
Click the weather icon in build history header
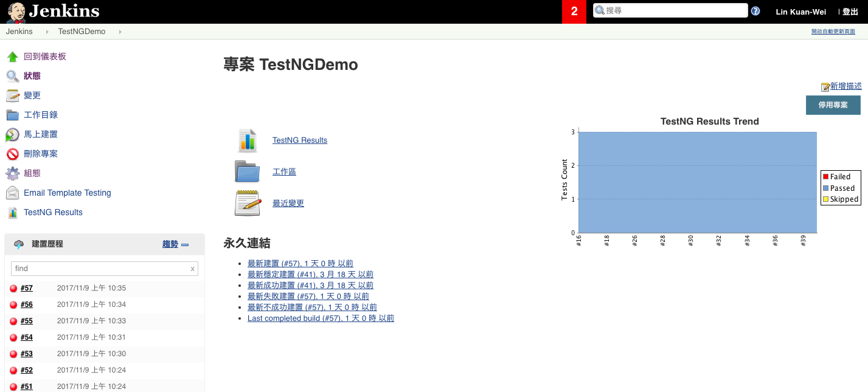[x=19, y=244]
